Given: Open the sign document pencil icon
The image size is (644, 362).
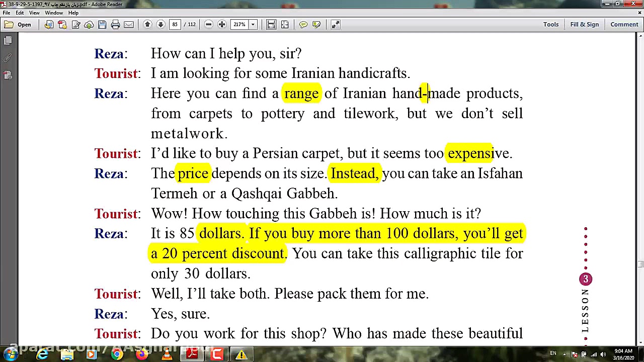Looking at the screenshot, I should tap(76, 24).
